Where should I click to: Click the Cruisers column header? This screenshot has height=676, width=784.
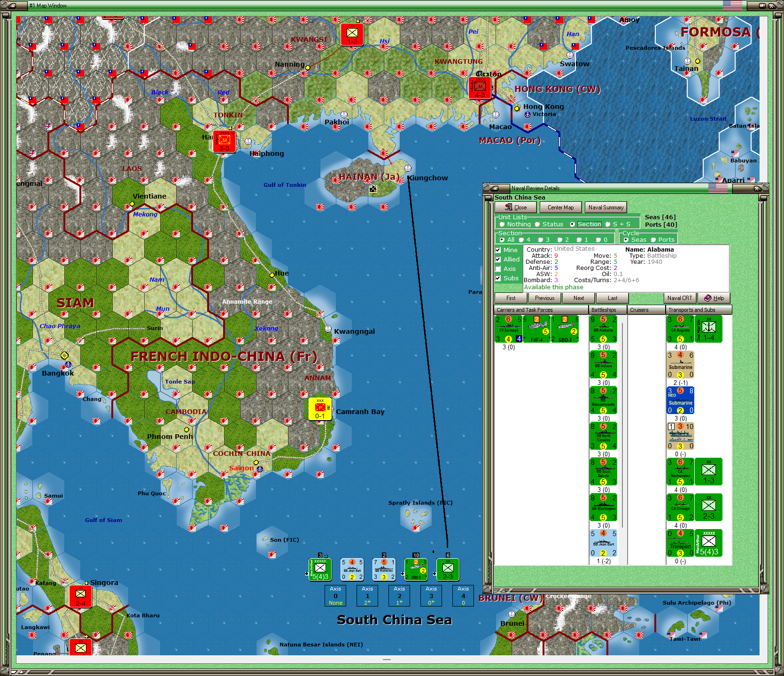tap(646, 310)
